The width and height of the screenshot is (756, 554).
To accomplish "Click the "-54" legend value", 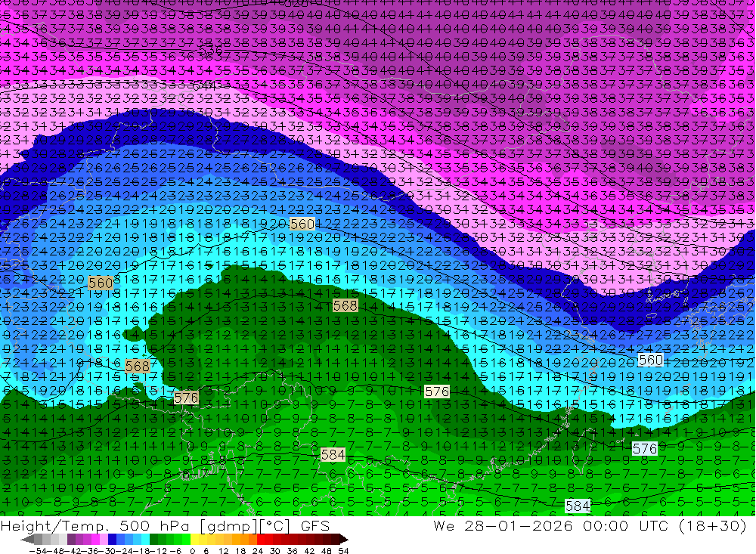I will [38, 551].
